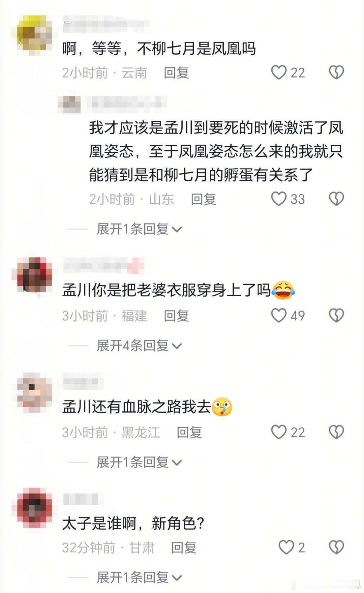This screenshot has height=593, width=364.
Task: Dislike the Shandong reply via broken heart
Action: click(x=336, y=199)
